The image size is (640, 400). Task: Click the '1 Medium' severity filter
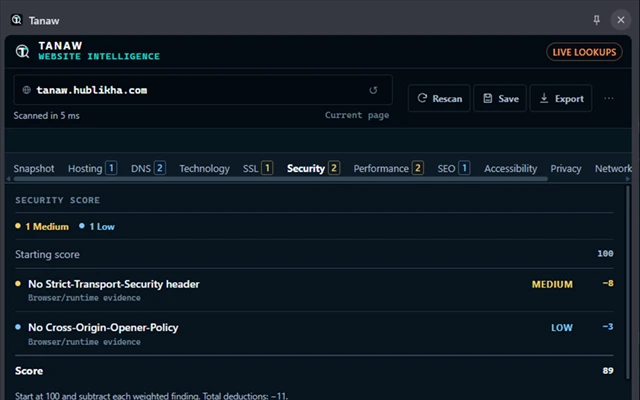[x=42, y=227]
